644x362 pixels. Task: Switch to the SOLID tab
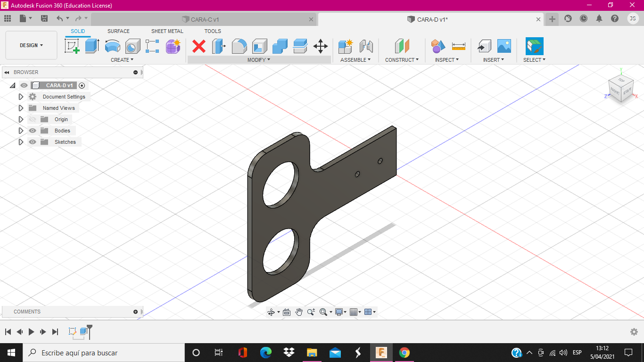point(78,31)
